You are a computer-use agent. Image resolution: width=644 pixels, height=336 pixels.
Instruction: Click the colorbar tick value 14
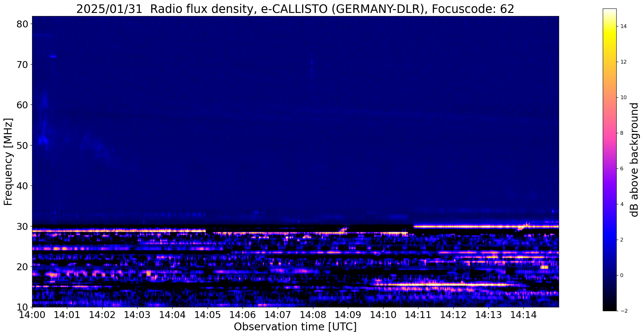(623, 26)
